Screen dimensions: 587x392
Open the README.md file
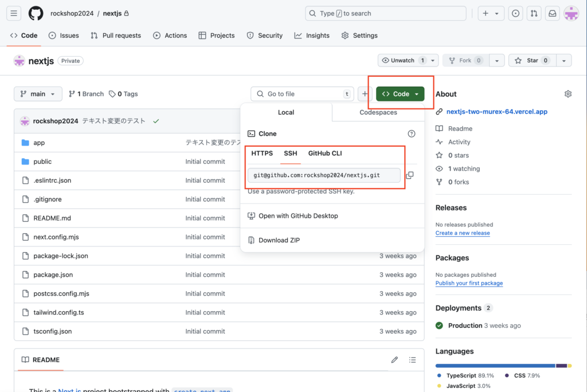[x=52, y=218]
